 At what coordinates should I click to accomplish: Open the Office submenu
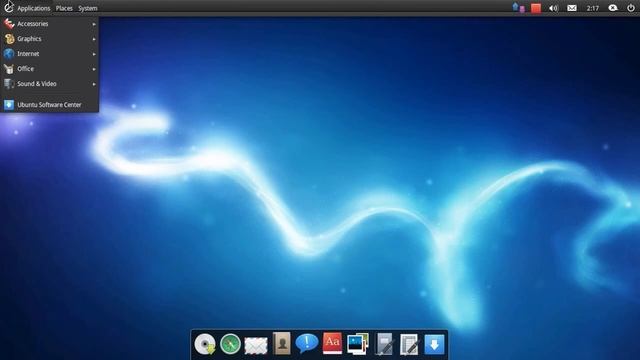coord(49,69)
